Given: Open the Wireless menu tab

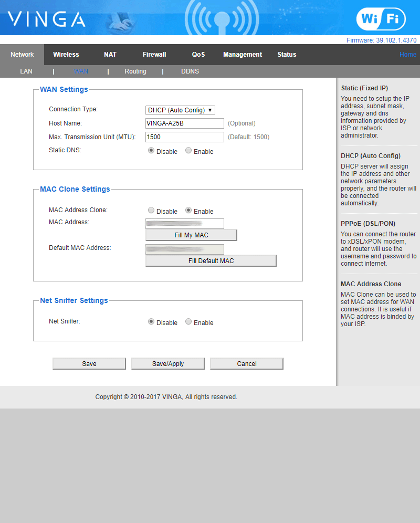Looking at the screenshot, I should tap(66, 55).
